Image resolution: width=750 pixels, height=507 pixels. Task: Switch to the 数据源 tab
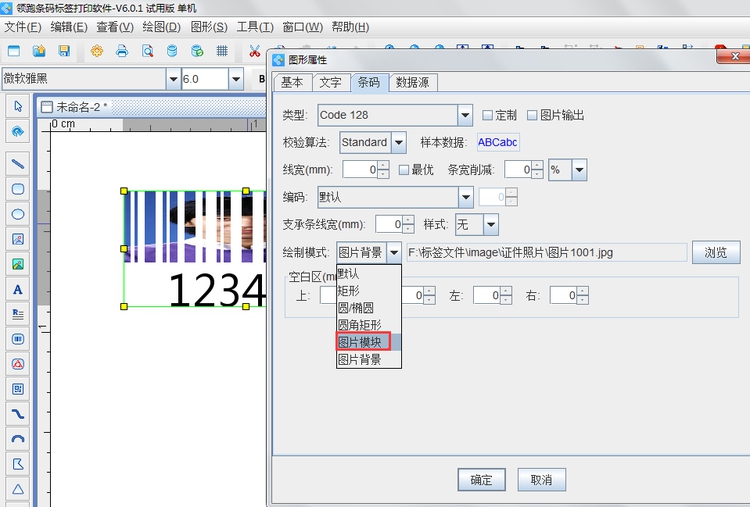coord(412,83)
